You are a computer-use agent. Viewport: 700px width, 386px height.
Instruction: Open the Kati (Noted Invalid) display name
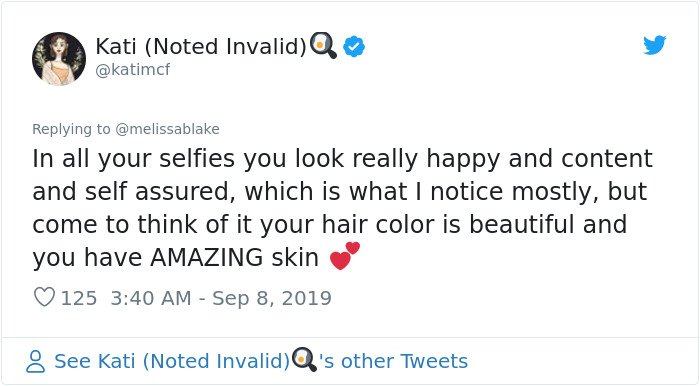201,46
